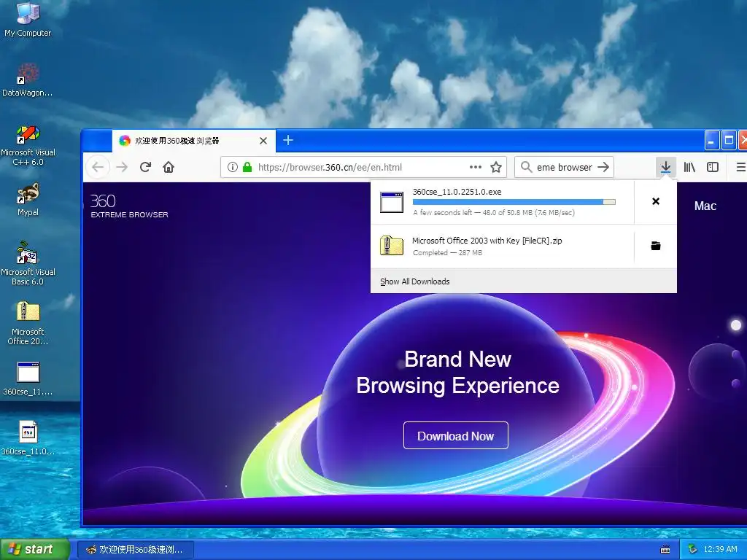Click the search box field
Viewport: 747px width, 560px height.
pos(565,167)
